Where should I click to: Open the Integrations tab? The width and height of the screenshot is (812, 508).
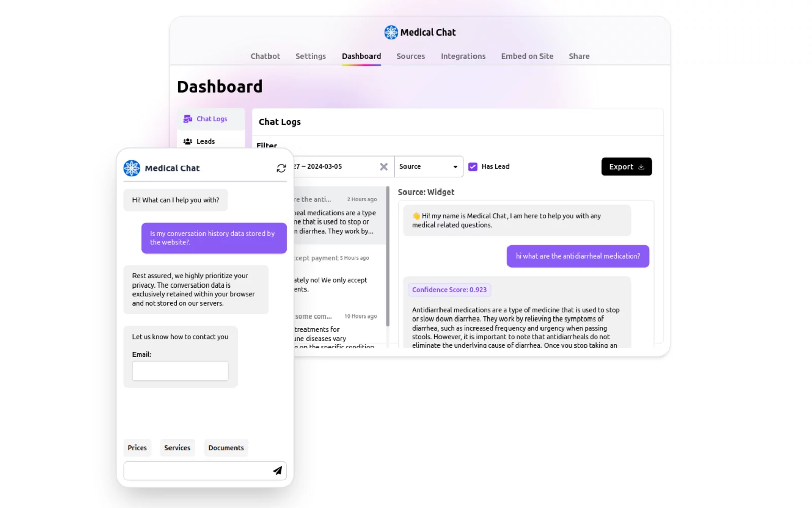tap(462, 56)
